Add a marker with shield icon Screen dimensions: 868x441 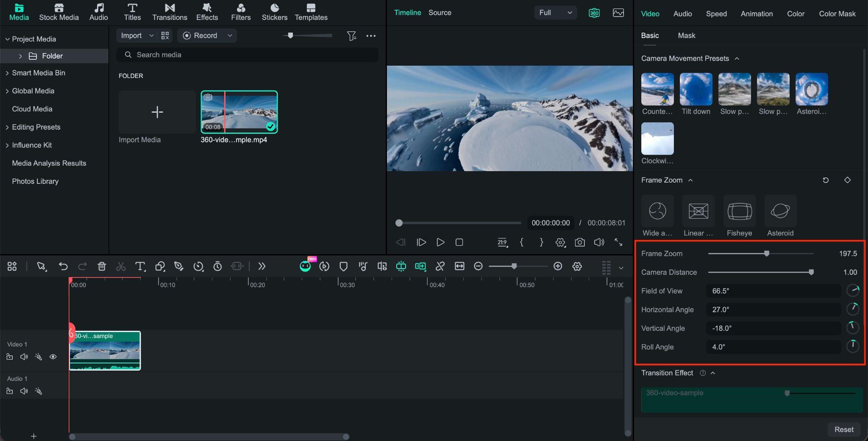click(344, 266)
